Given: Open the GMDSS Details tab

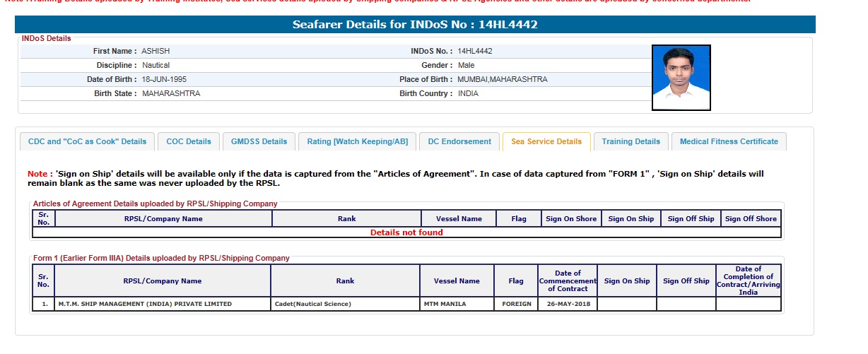Looking at the screenshot, I should 259,141.
